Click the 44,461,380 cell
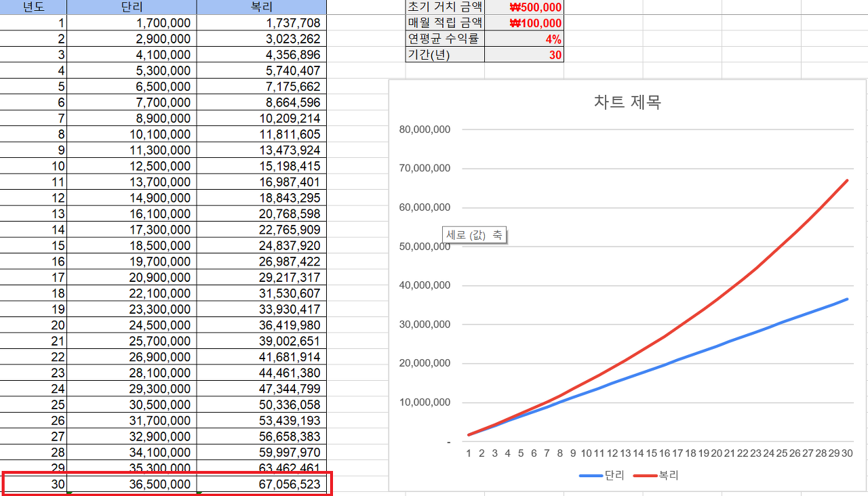This screenshot has height=496, width=868. [x=261, y=373]
